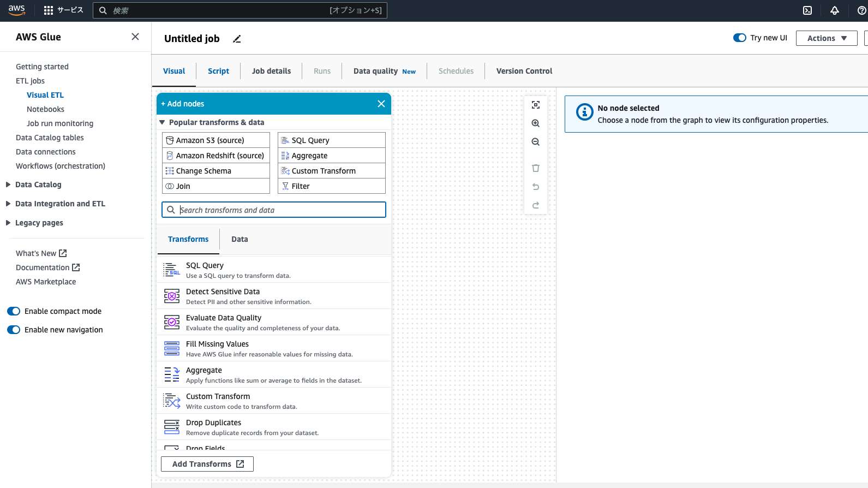Switch to the Data tab in Add nodes
The image size is (868, 488).
pyautogui.click(x=240, y=239)
